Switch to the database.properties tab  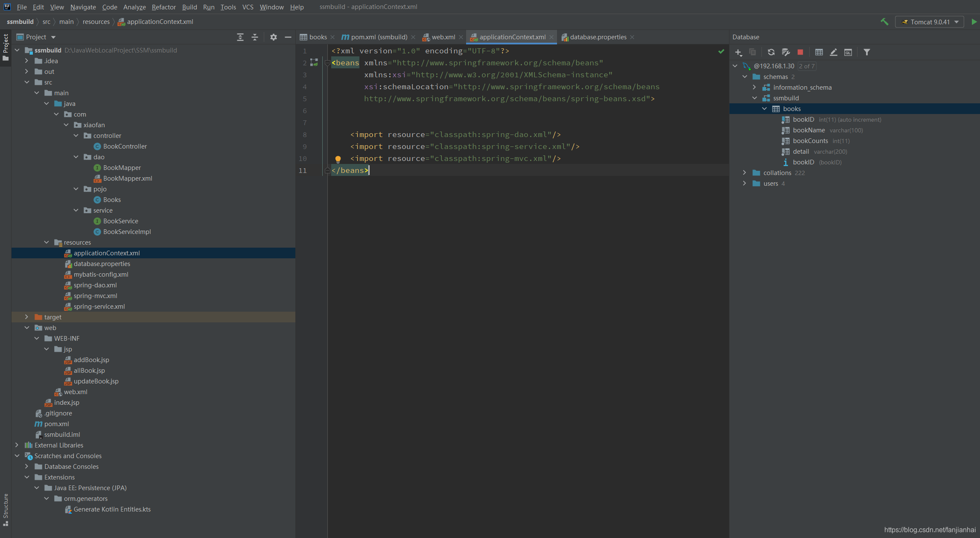[x=598, y=37]
